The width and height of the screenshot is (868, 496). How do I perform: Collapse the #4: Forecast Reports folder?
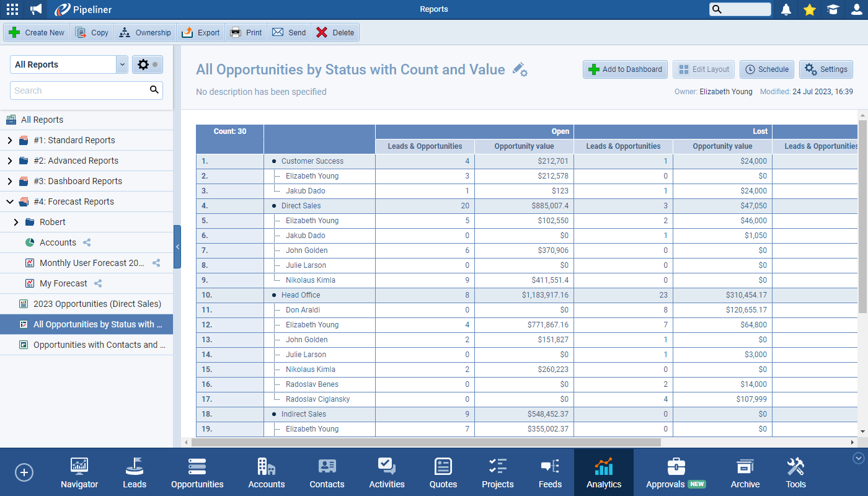pos(9,201)
